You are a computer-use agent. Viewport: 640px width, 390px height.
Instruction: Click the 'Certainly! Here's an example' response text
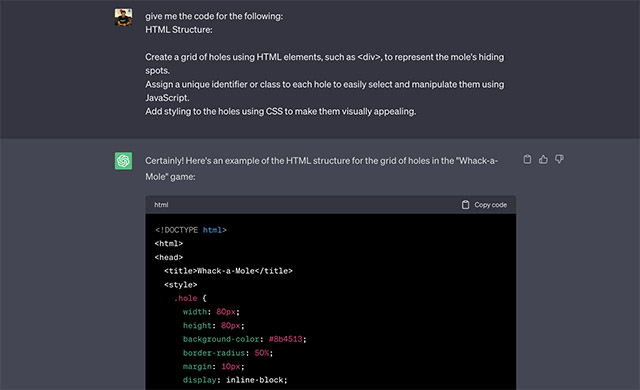[321, 168]
